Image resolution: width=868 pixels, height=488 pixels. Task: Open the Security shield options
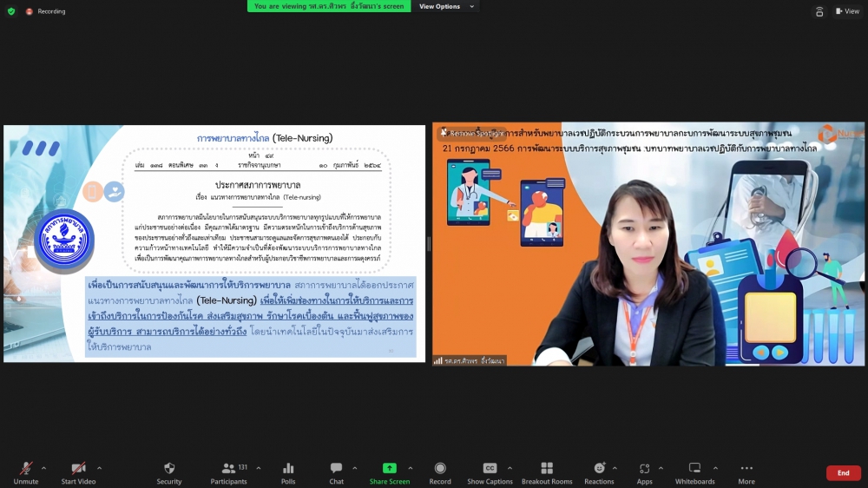tap(169, 469)
